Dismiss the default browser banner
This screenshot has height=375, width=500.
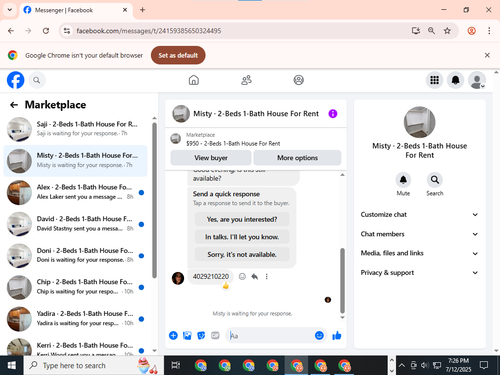487,55
